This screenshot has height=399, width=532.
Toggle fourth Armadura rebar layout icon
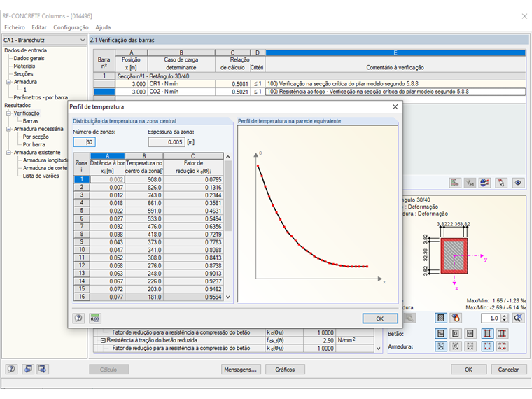click(487, 346)
